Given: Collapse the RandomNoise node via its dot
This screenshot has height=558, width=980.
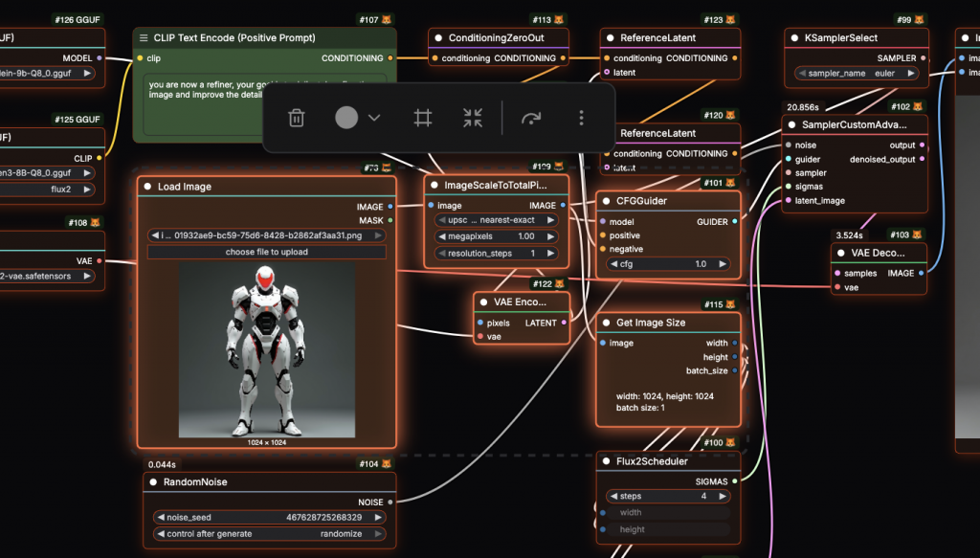Looking at the screenshot, I should pos(154,482).
